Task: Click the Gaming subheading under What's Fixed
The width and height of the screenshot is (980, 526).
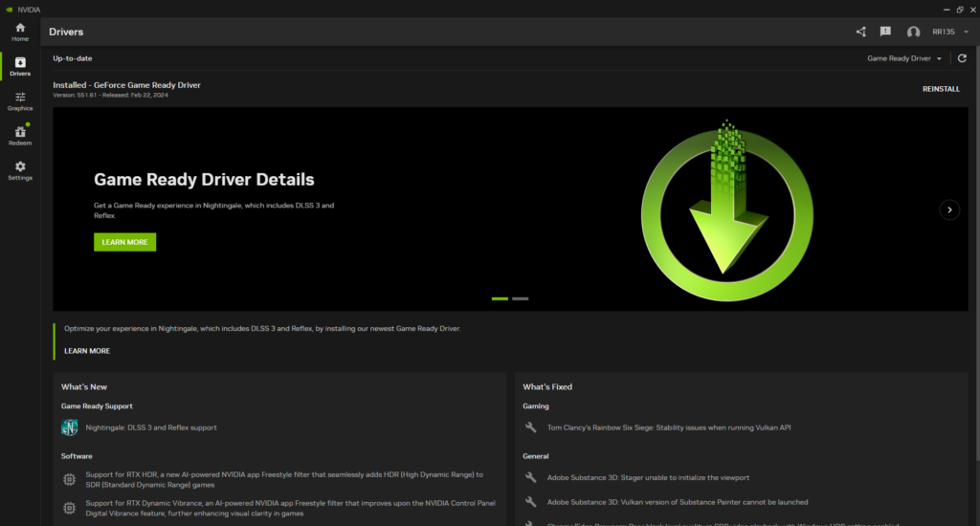Action: (x=536, y=406)
